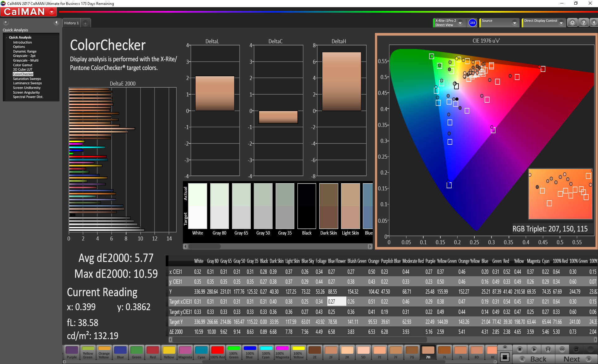
Task: Open the X-Rite i1Pro 2 meter dropdown
Action: (460, 23)
